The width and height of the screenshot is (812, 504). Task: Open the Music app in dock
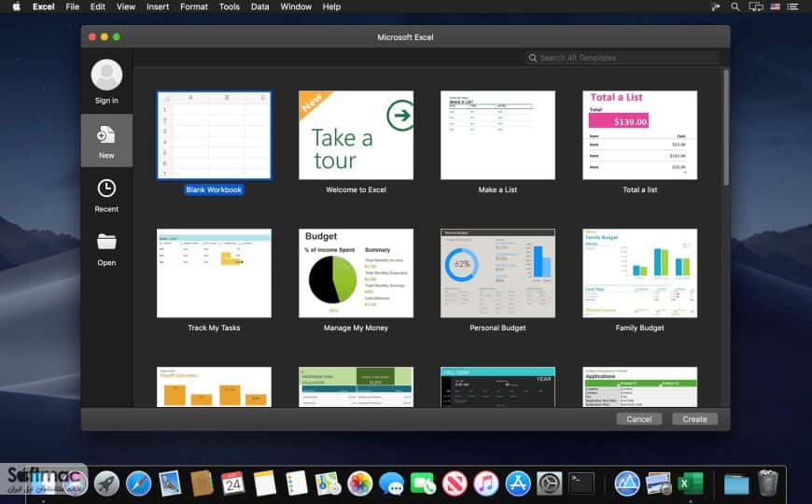486,483
